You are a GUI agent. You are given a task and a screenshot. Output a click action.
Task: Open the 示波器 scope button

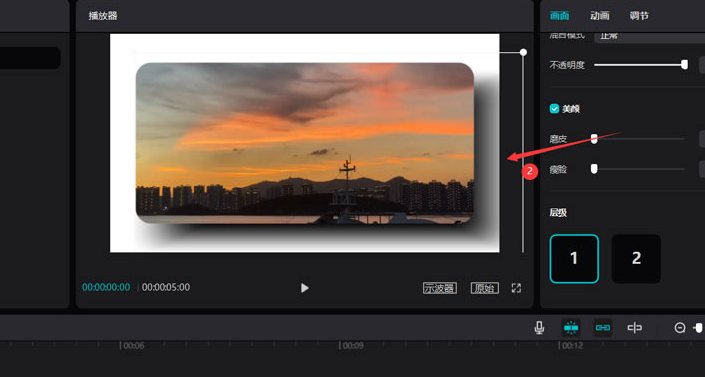[x=440, y=288]
